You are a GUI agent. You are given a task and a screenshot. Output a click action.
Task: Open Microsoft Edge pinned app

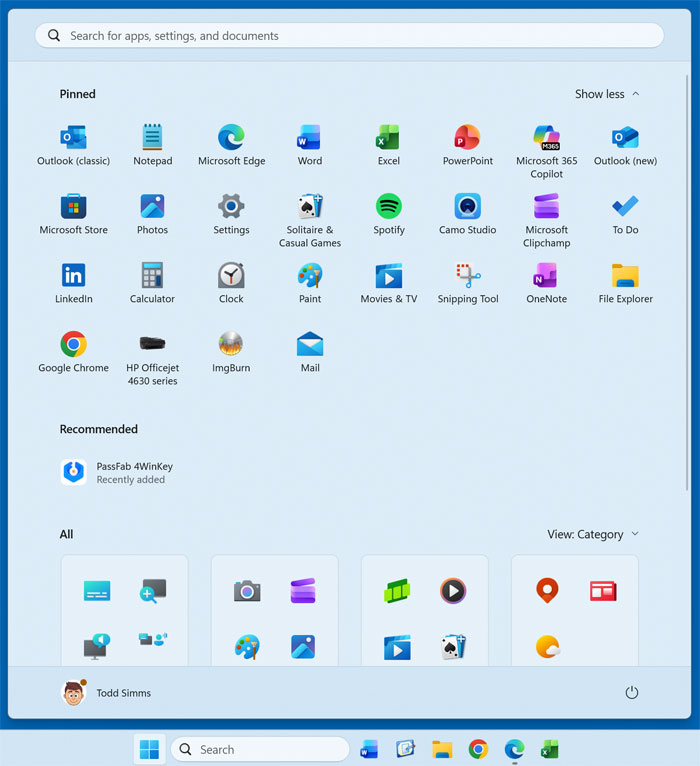coord(231,145)
